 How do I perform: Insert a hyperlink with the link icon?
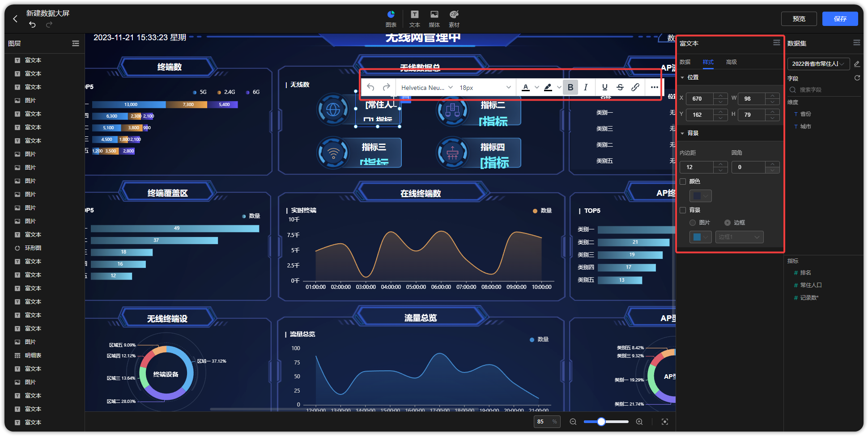click(635, 87)
